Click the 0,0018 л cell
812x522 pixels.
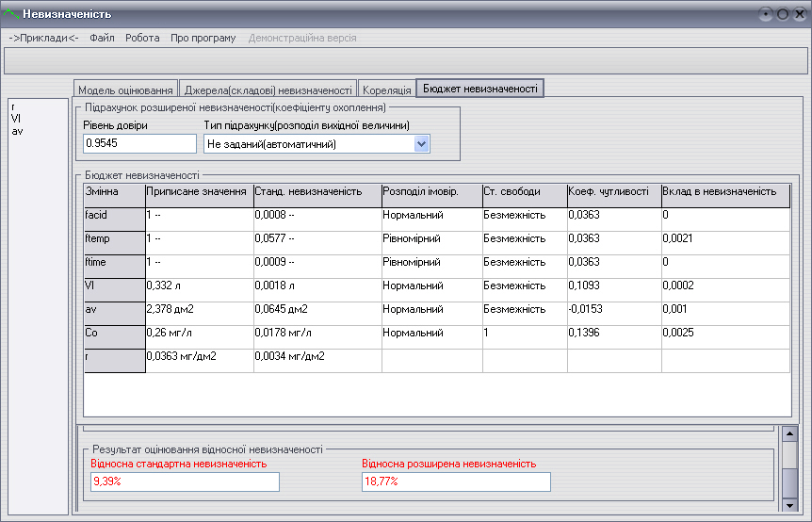(317, 290)
